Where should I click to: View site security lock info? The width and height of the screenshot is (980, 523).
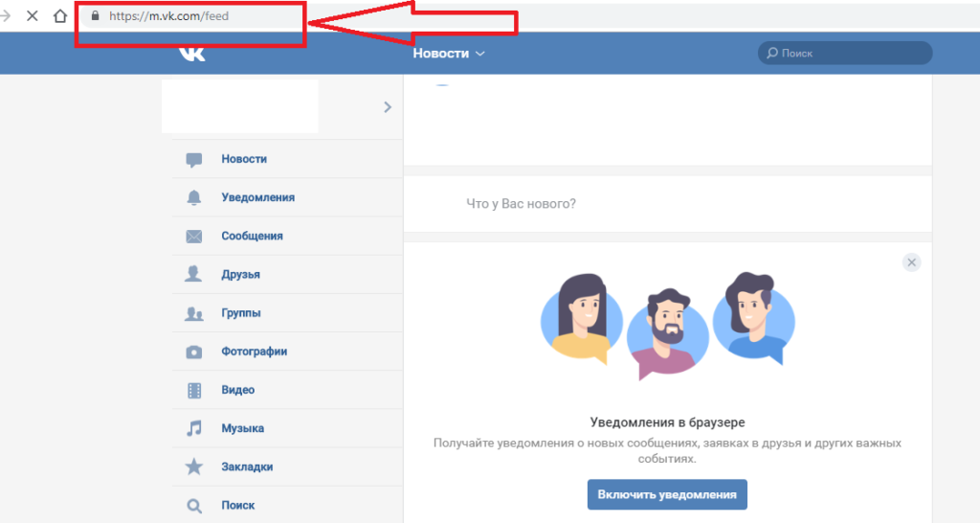click(x=95, y=15)
